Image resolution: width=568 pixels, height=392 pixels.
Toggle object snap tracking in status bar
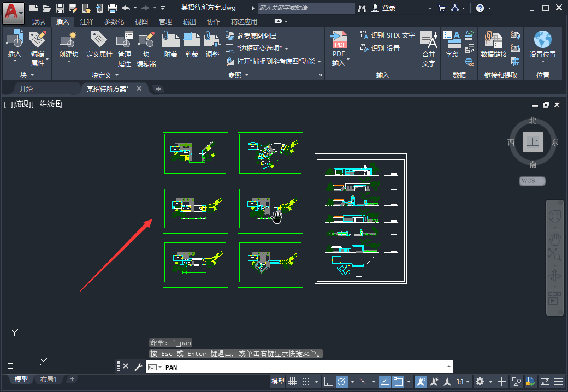point(384,381)
